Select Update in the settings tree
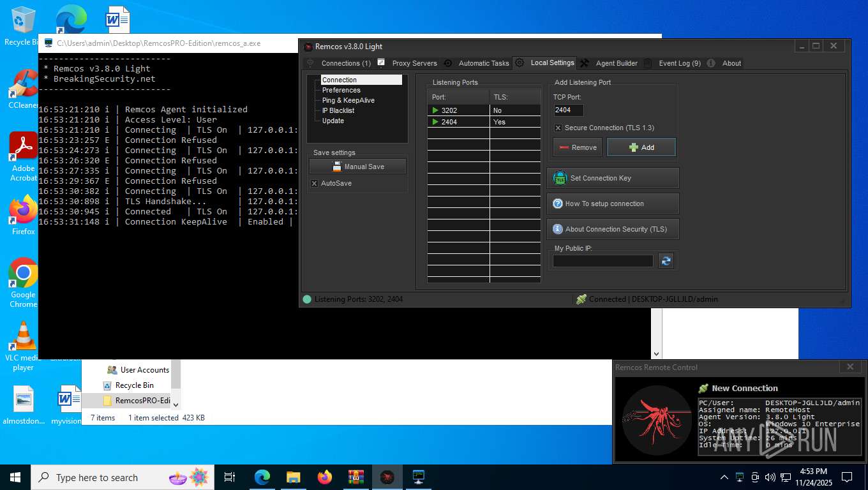This screenshot has height=490, width=868. pyautogui.click(x=333, y=121)
